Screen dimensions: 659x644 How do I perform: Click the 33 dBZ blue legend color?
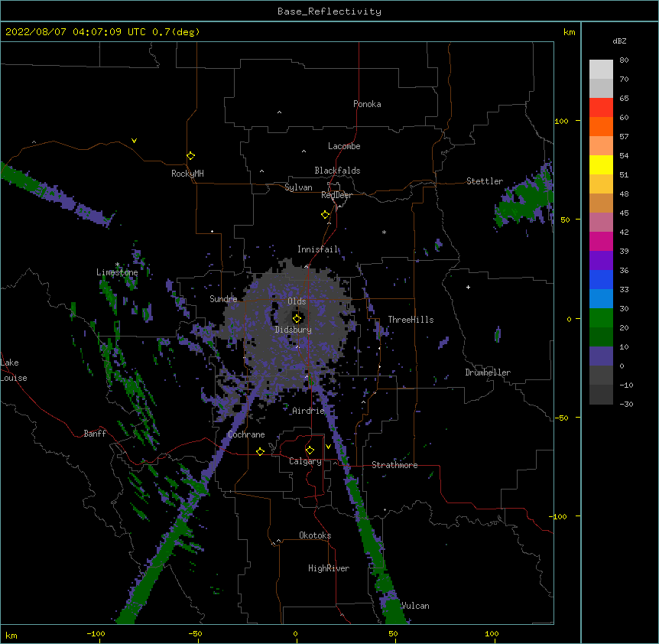[601, 298]
